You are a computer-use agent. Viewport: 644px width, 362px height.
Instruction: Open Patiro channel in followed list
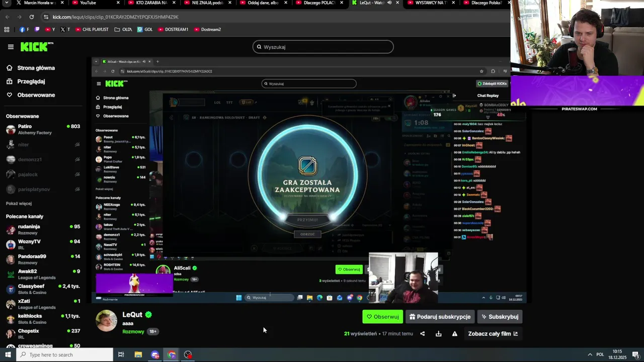coord(43,129)
